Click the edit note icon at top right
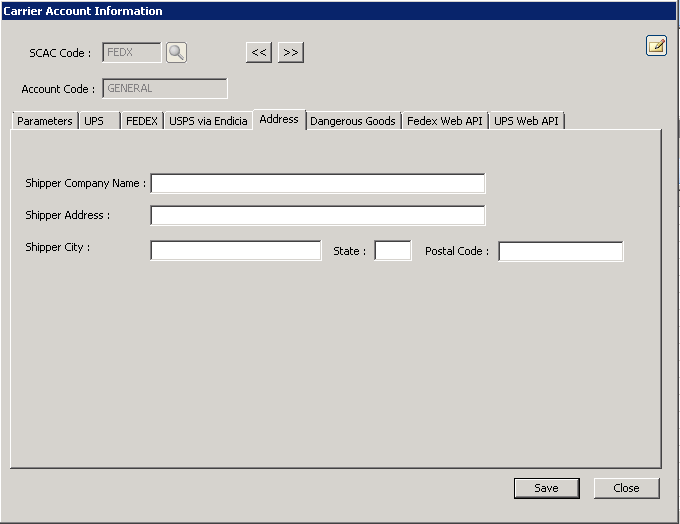The height and width of the screenshot is (524, 680). [656, 45]
